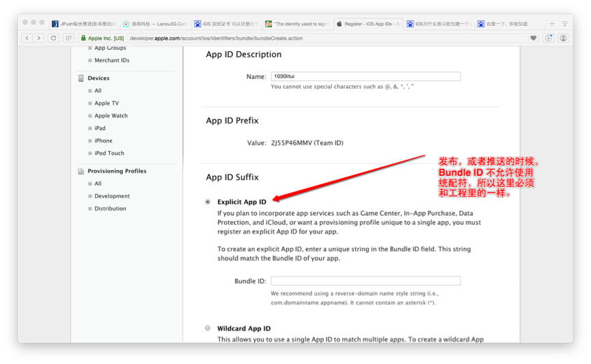Open All under Devices

pos(98,91)
